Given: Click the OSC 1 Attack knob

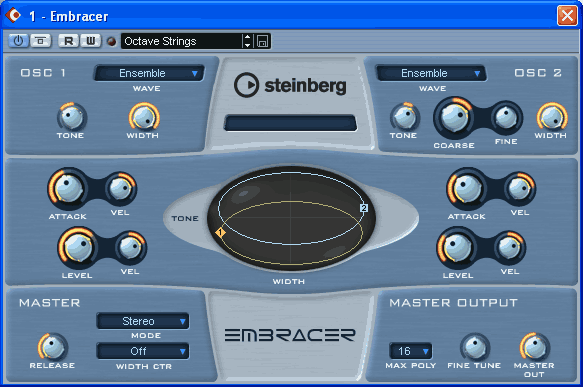Looking at the screenshot, I should 68,188.
